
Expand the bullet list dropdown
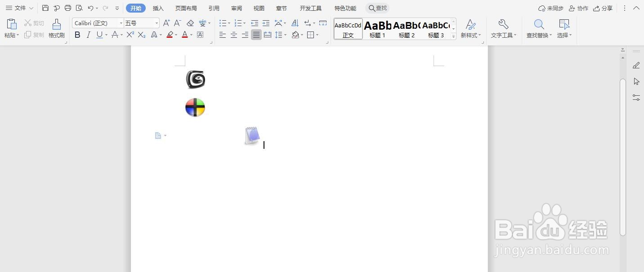click(229, 23)
